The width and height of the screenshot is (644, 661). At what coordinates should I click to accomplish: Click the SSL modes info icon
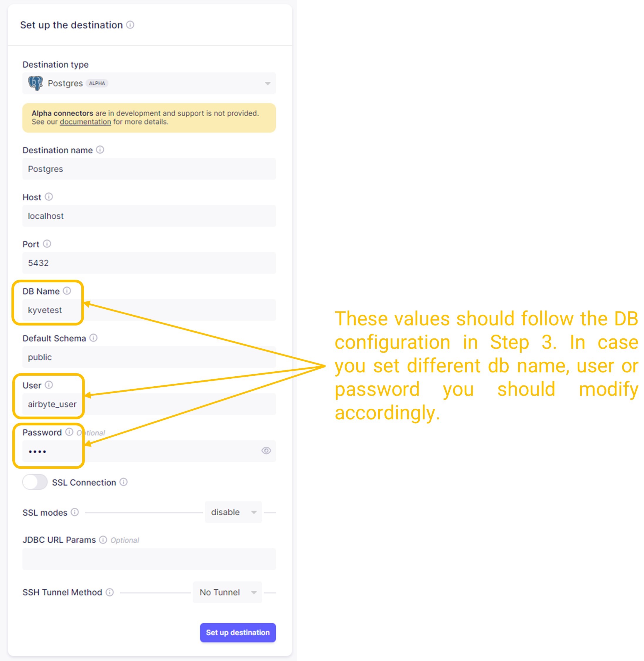(75, 512)
